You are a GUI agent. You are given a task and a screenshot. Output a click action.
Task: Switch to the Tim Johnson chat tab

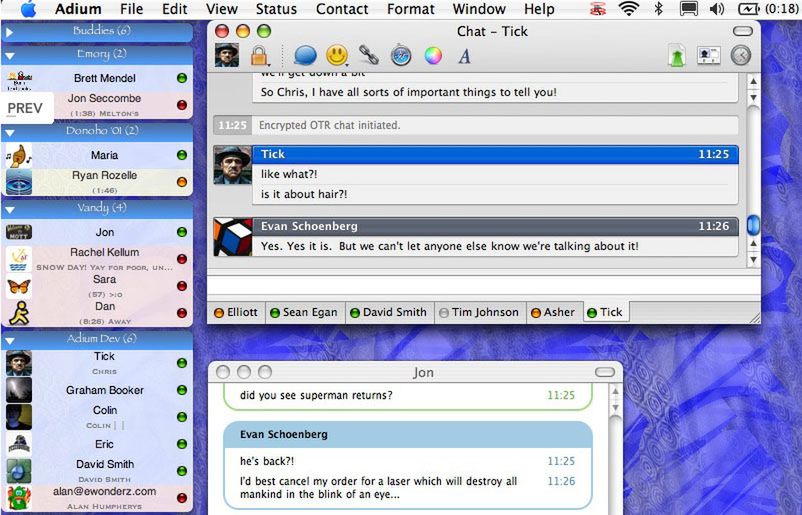480,312
